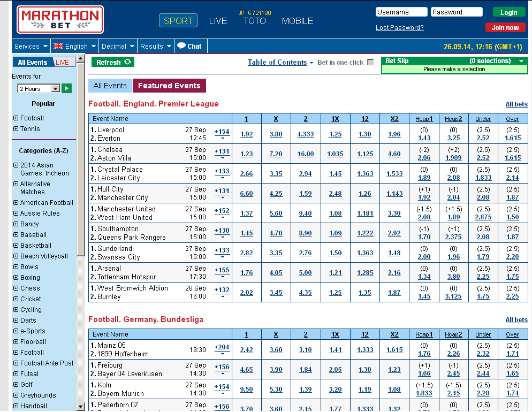Open the TOTO tab
The width and height of the screenshot is (532, 412).
(x=254, y=21)
